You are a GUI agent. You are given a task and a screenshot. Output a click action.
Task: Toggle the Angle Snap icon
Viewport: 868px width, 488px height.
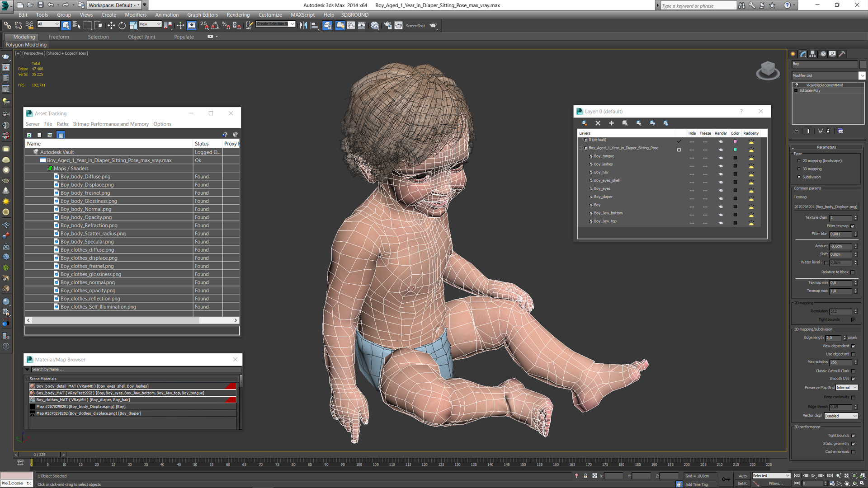tap(215, 26)
